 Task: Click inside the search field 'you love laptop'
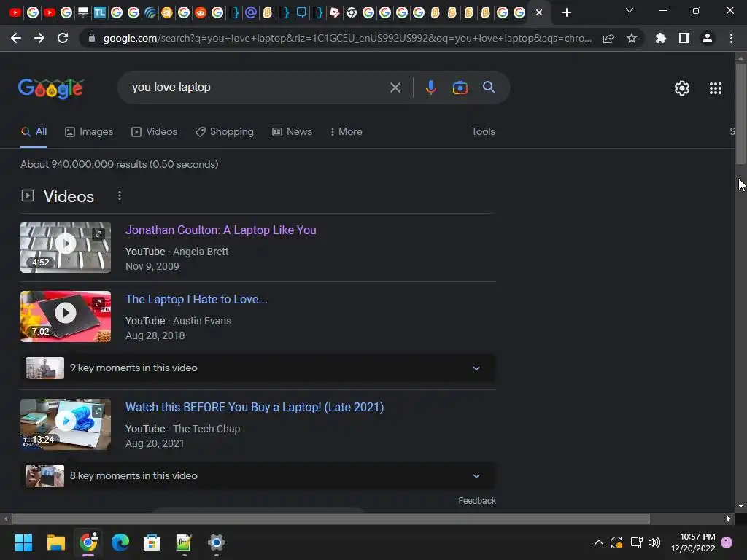pos(258,87)
